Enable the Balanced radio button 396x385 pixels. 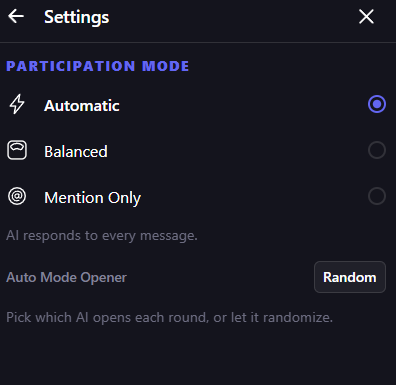(x=377, y=150)
